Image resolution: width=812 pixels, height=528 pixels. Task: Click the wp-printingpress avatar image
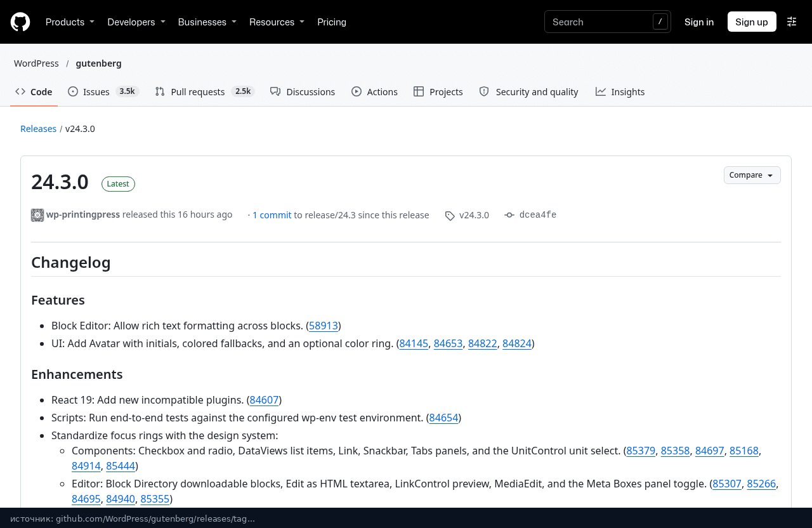pyautogui.click(x=37, y=215)
